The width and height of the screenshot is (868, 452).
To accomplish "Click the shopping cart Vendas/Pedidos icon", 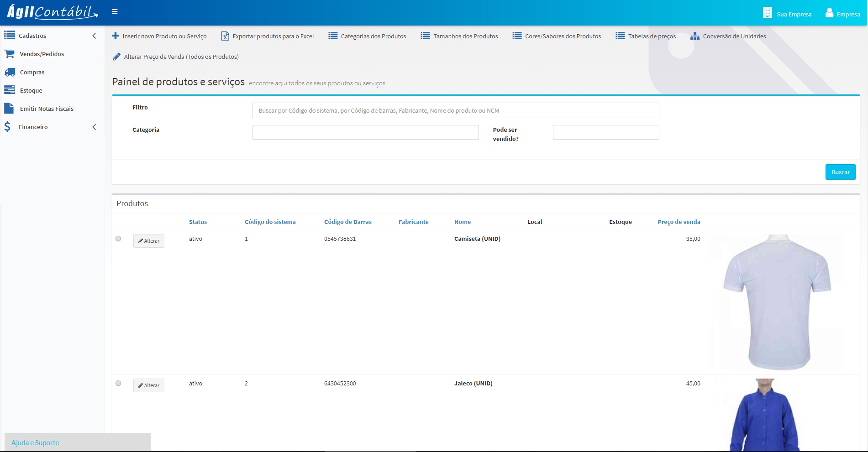I will [10, 54].
